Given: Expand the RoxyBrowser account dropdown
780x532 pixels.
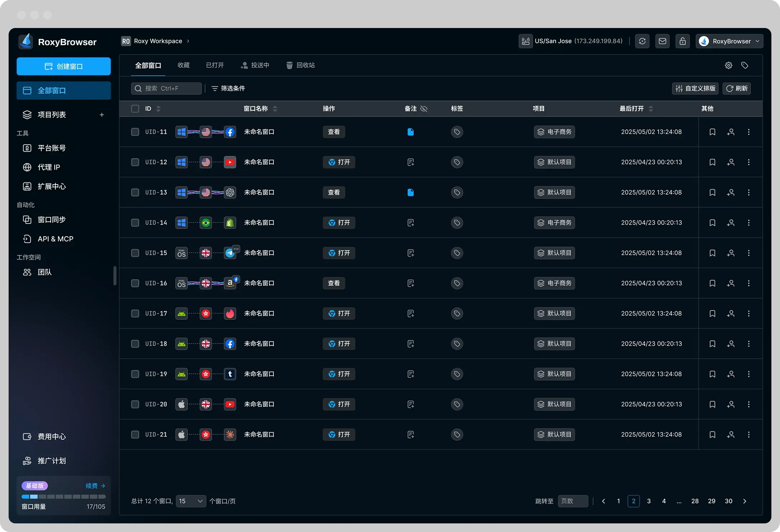Looking at the screenshot, I should pos(729,41).
